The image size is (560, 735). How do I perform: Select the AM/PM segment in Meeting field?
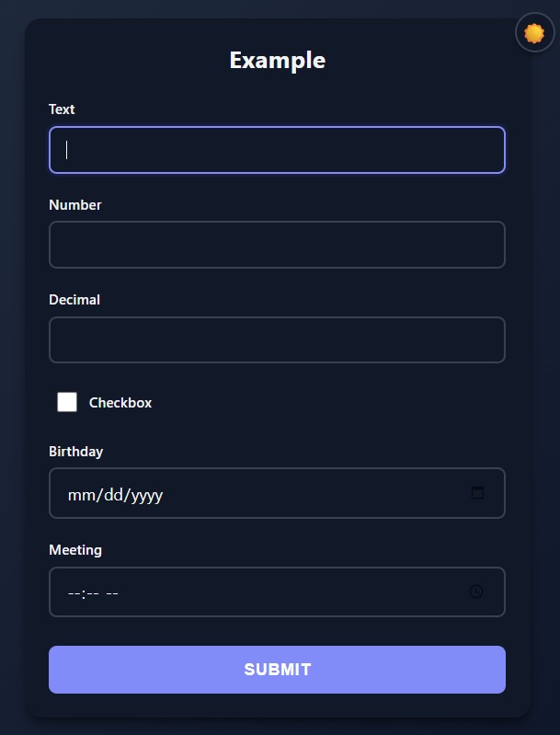[x=111, y=593]
